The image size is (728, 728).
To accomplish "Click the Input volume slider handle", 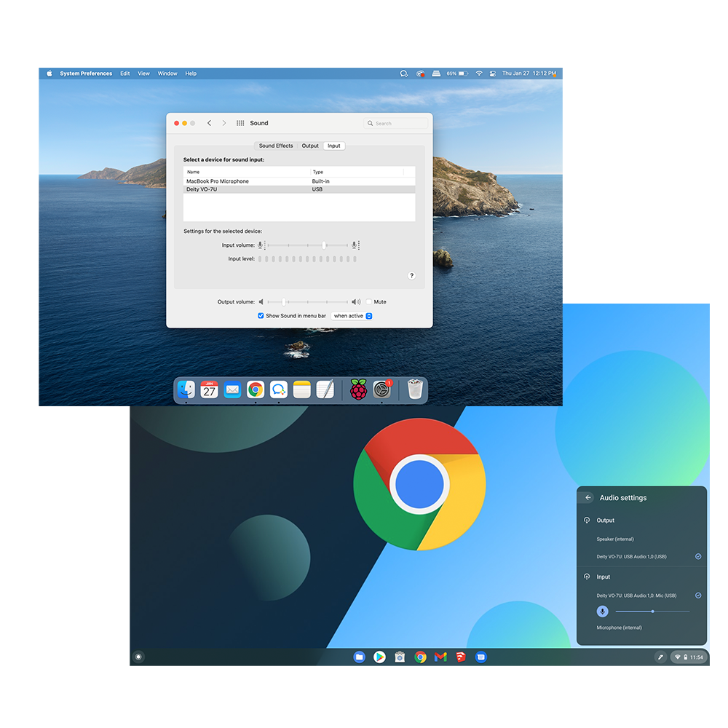I will (324, 245).
